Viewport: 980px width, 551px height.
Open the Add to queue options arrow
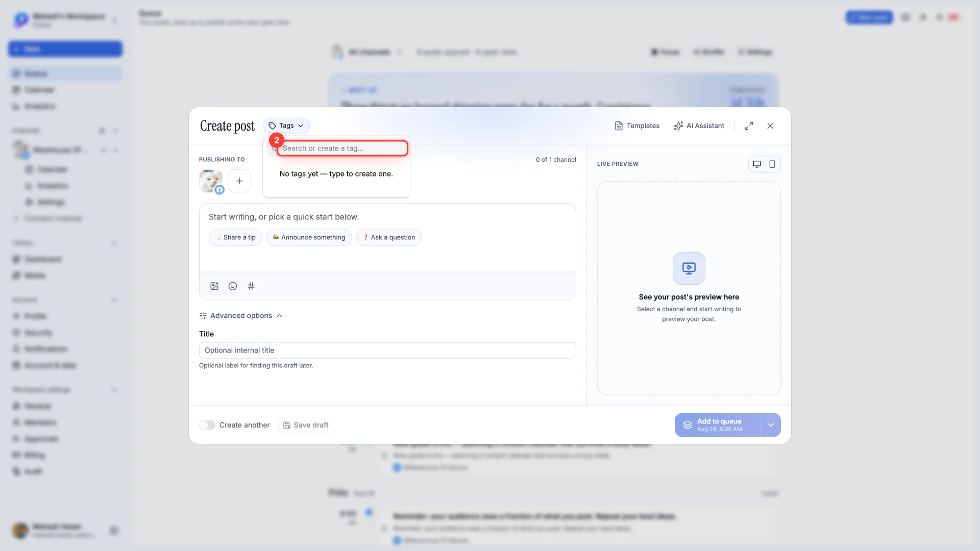point(771,425)
